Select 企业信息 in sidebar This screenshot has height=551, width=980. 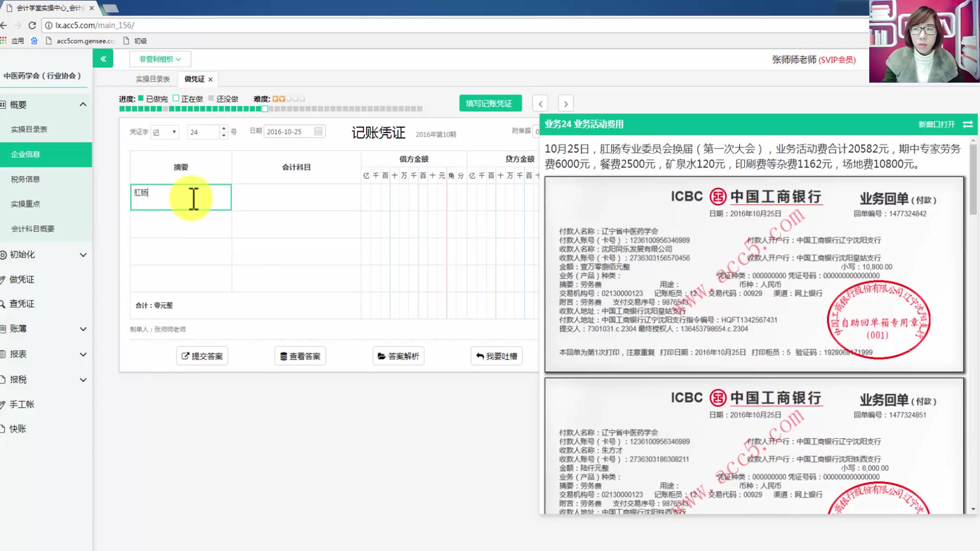coord(46,155)
